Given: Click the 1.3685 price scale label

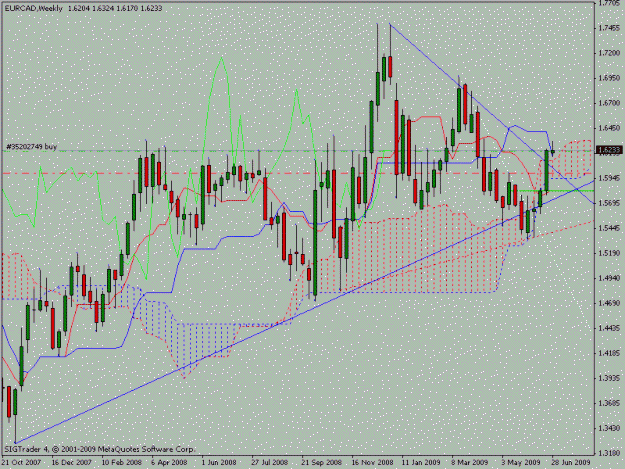Looking at the screenshot, I should pos(609,403).
